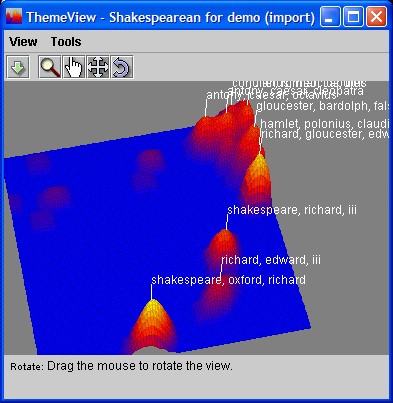Click the 'antony, caesar, octavius' label
393x403 pixels.
coord(272,95)
